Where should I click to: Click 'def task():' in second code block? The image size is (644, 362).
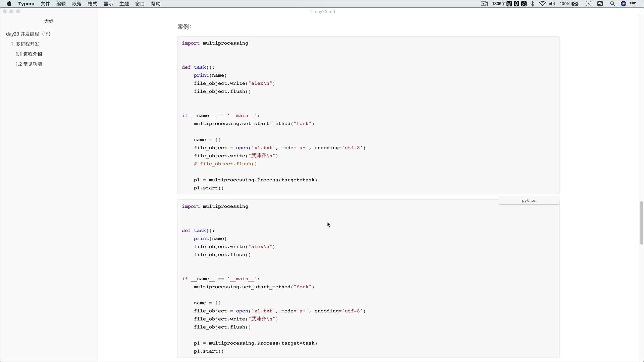pos(198,231)
